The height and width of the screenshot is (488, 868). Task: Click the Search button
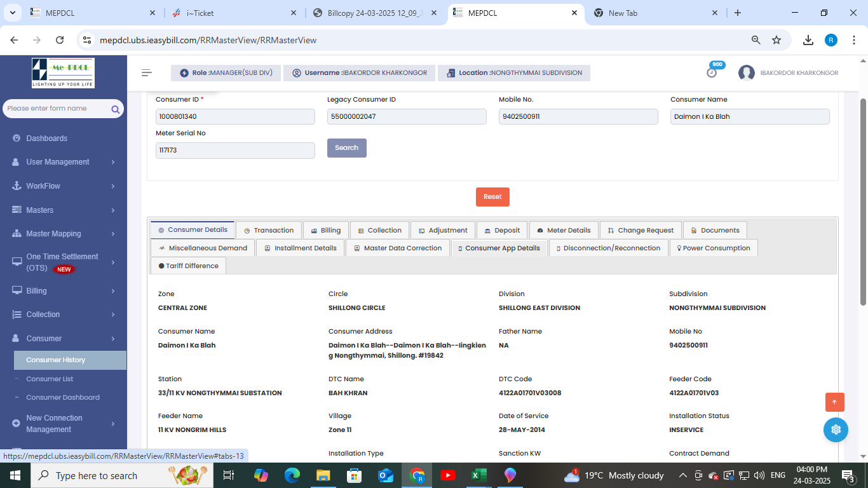pos(347,147)
